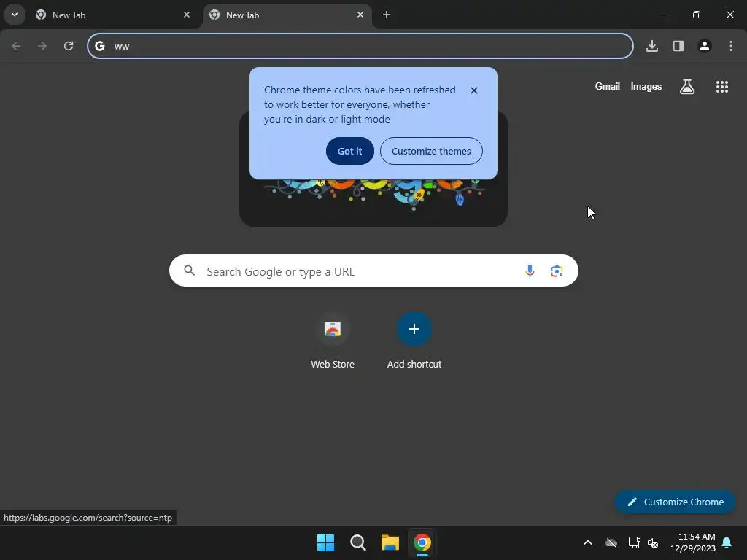Search by image with Google Lens icon
747x560 pixels.
pos(557,271)
